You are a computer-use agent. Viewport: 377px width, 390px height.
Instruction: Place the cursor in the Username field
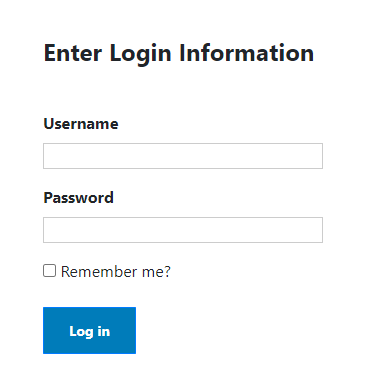(183, 156)
